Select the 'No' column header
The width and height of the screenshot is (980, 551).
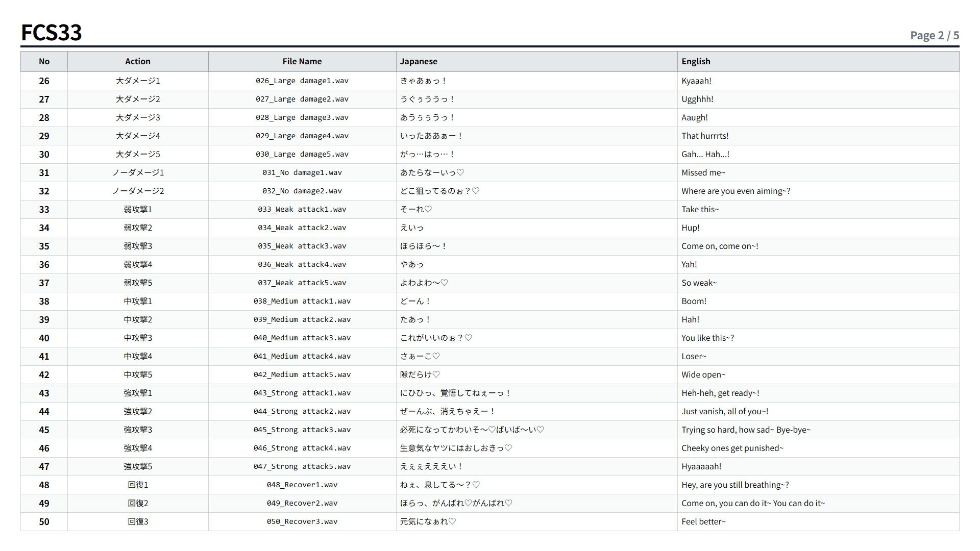[x=44, y=61]
